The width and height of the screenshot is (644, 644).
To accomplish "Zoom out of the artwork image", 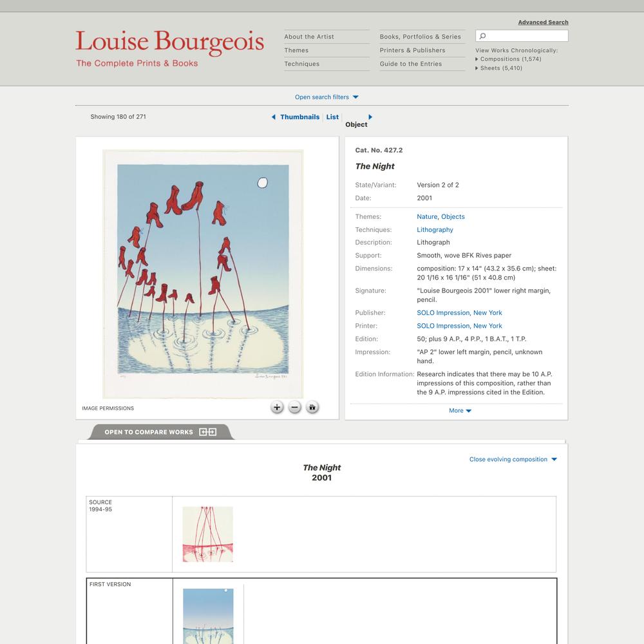I will click(x=294, y=408).
